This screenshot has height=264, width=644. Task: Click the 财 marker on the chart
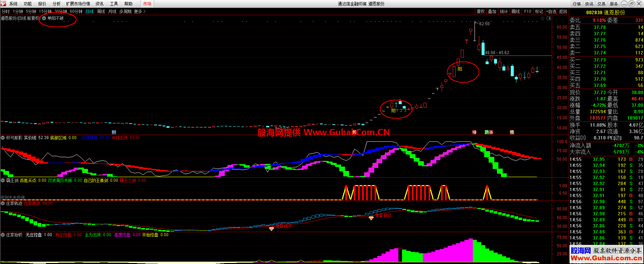(114, 132)
